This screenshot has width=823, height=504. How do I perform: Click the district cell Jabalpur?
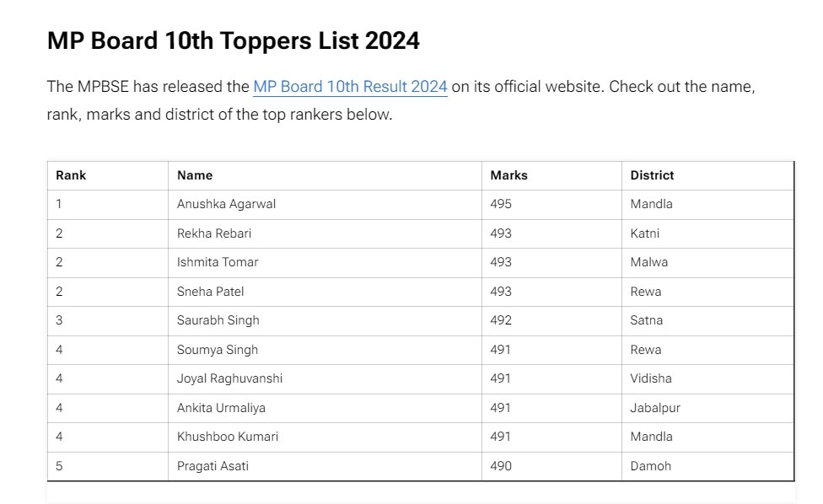[x=707, y=408]
